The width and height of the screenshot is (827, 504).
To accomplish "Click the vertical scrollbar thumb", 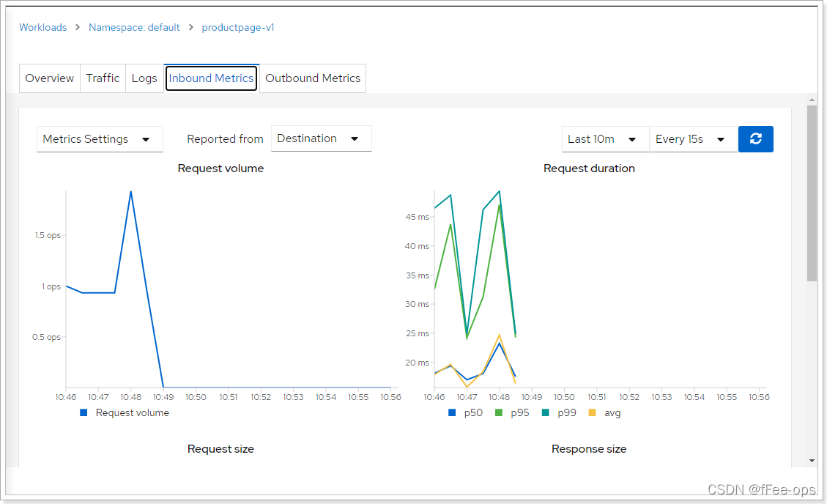I will 812,193.
